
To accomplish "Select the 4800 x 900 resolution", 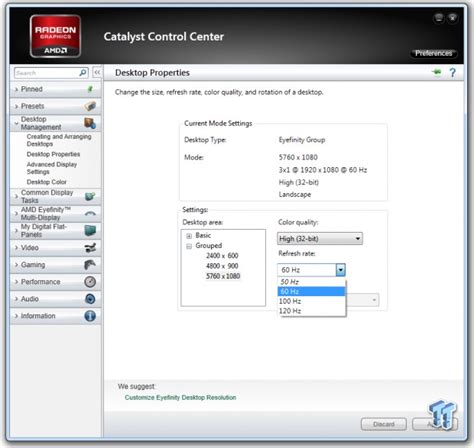I will pos(222,266).
